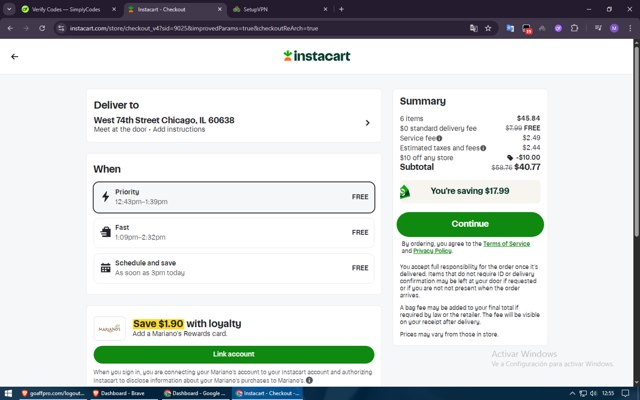The width and height of the screenshot is (640, 400).
Task: Open the Terms of Service link
Action: click(507, 244)
